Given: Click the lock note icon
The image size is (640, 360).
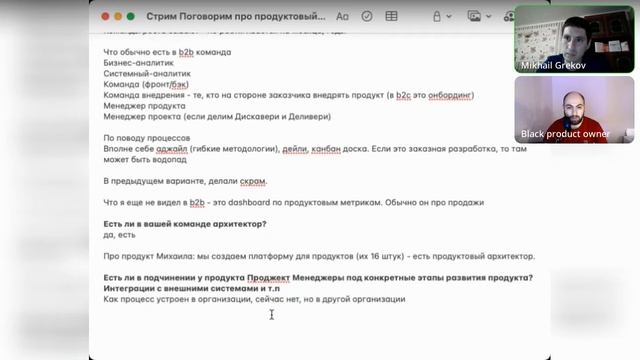Looking at the screenshot, I should 437,16.
